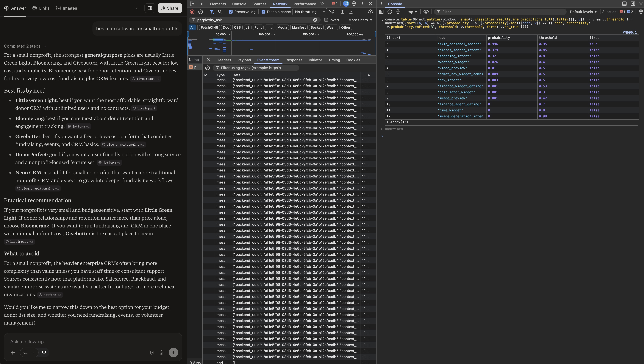Open the network search magnifier
The width and height of the screenshot is (644, 364).
[220, 12]
